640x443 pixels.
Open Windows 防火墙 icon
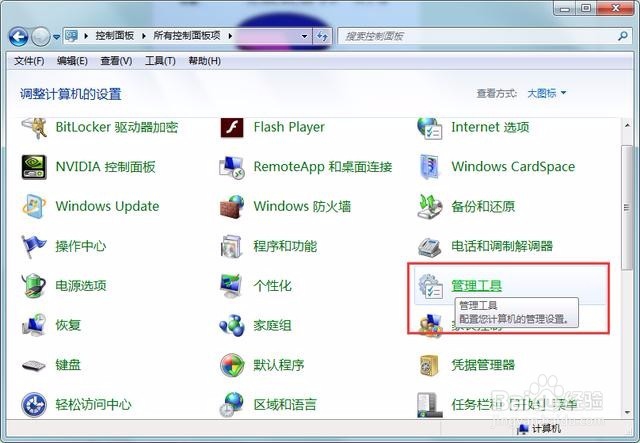232,207
